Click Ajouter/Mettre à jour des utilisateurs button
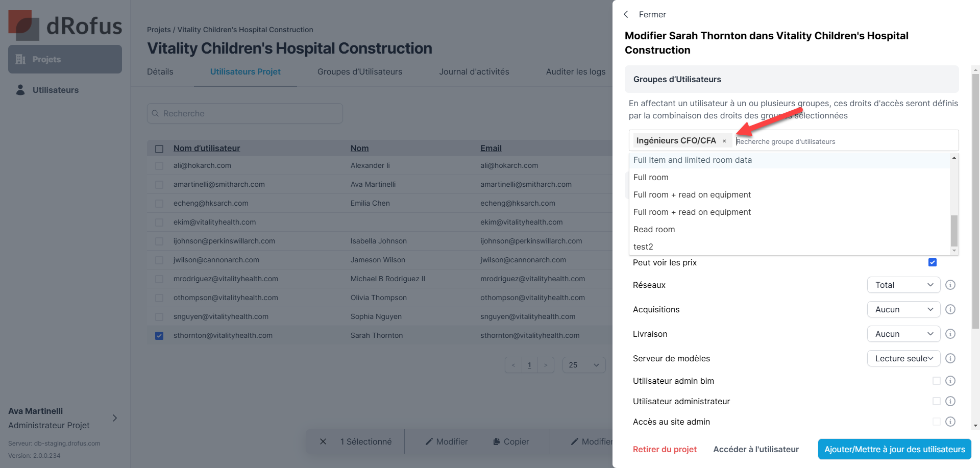This screenshot has width=980, height=468. click(894, 449)
